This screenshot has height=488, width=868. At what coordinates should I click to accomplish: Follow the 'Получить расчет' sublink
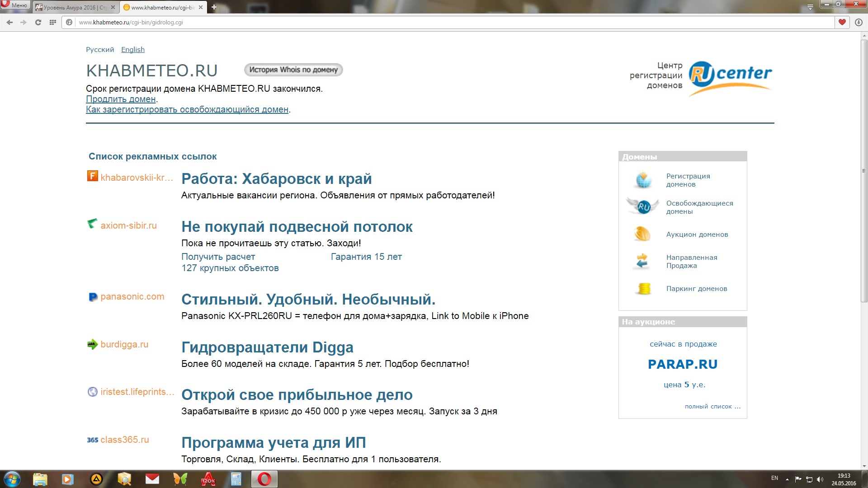(218, 257)
